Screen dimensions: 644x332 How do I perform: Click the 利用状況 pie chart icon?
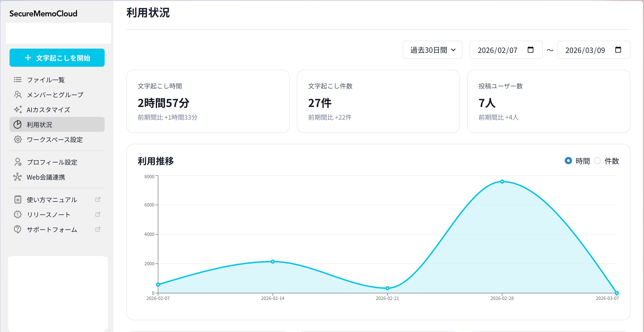point(17,124)
